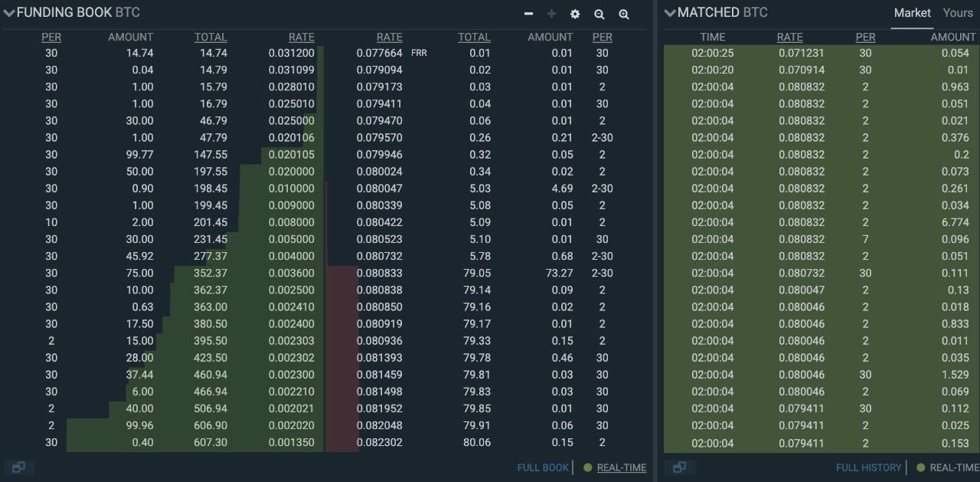Click the minus icon in Funding Book header

(x=528, y=14)
